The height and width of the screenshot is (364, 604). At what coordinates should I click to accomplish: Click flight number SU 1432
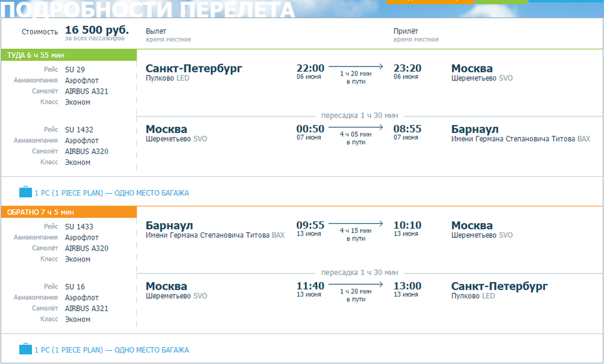79,130
